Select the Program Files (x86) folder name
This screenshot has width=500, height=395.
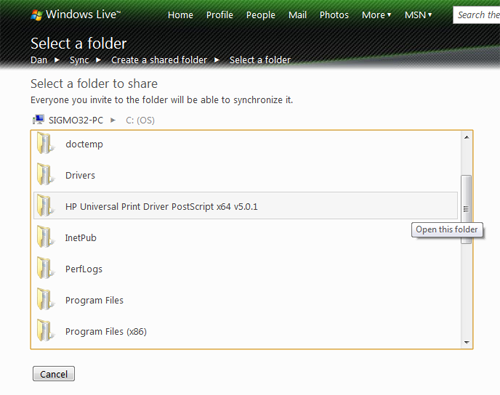click(x=106, y=332)
